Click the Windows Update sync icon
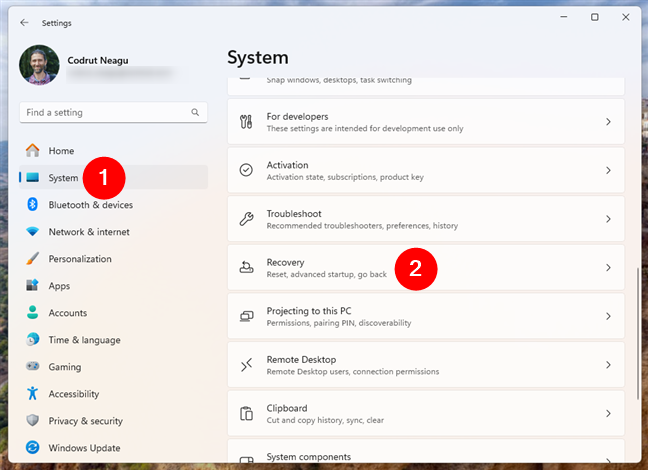This screenshot has width=648, height=470. click(x=33, y=447)
